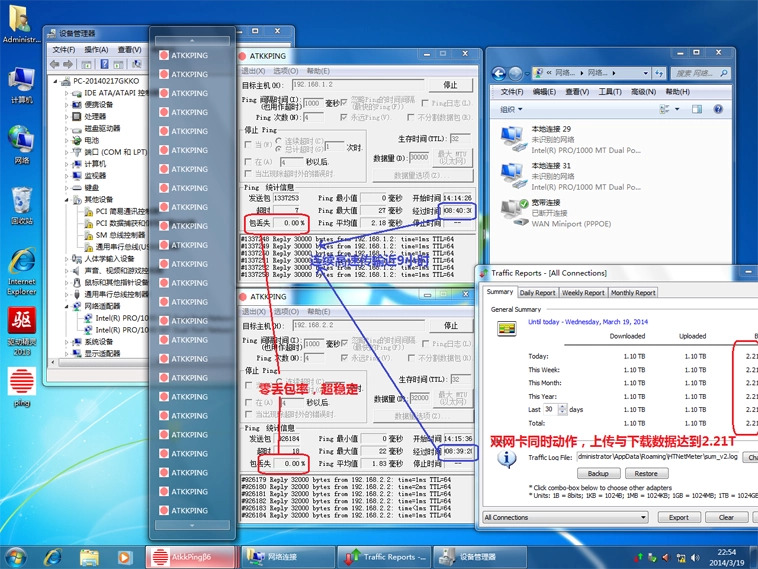The height and width of the screenshot is (569, 758).
Task: Open the 宽带连接 PPPOE connection icon
Action: (514, 209)
